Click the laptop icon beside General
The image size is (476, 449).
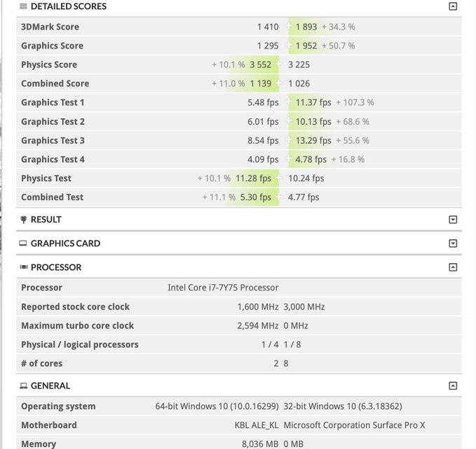[x=24, y=386]
